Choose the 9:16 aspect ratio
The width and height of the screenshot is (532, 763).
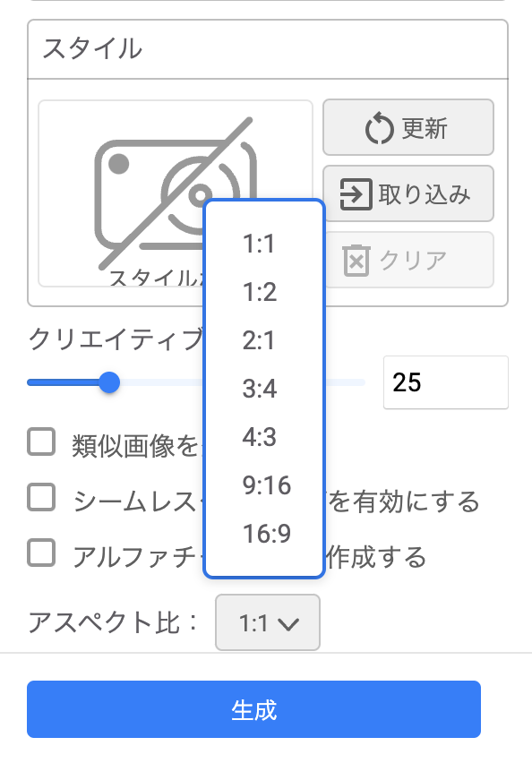click(x=264, y=485)
